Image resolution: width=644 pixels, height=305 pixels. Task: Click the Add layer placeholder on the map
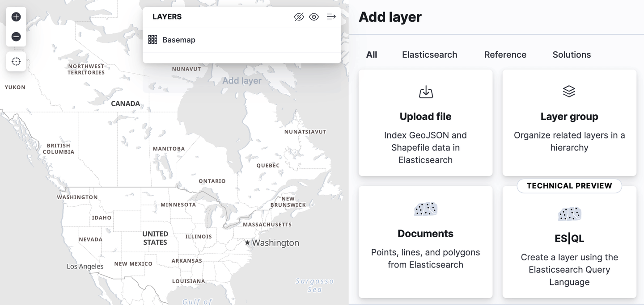[x=241, y=80]
